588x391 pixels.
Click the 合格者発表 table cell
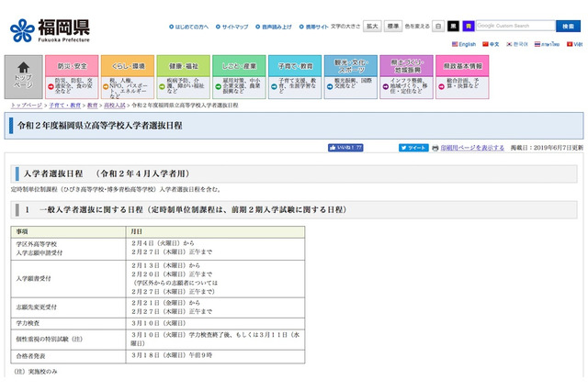[68, 356]
